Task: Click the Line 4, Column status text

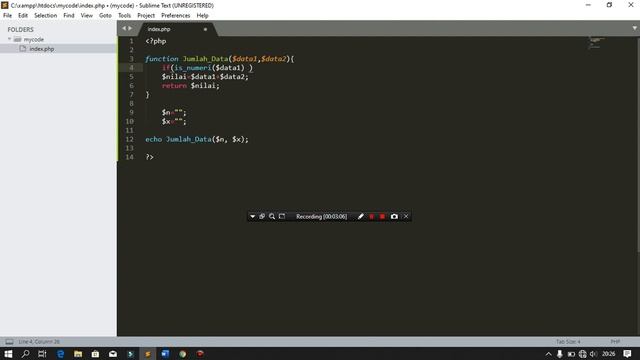Action: pos(39,342)
